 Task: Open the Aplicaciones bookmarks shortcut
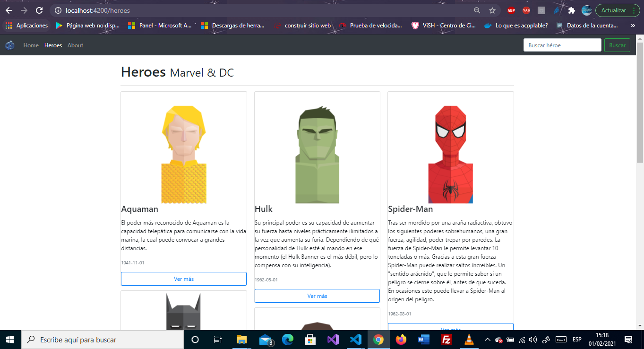27,26
